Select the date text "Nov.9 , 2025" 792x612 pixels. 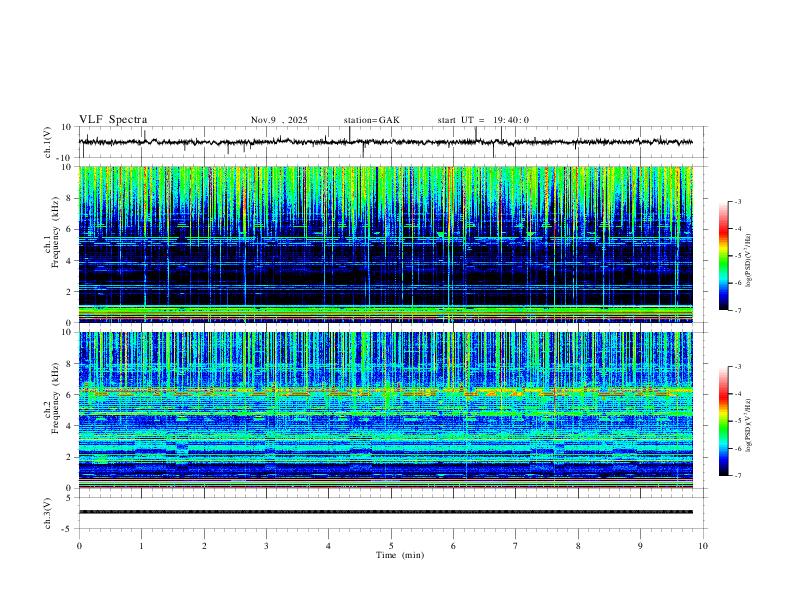(x=279, y=120)
